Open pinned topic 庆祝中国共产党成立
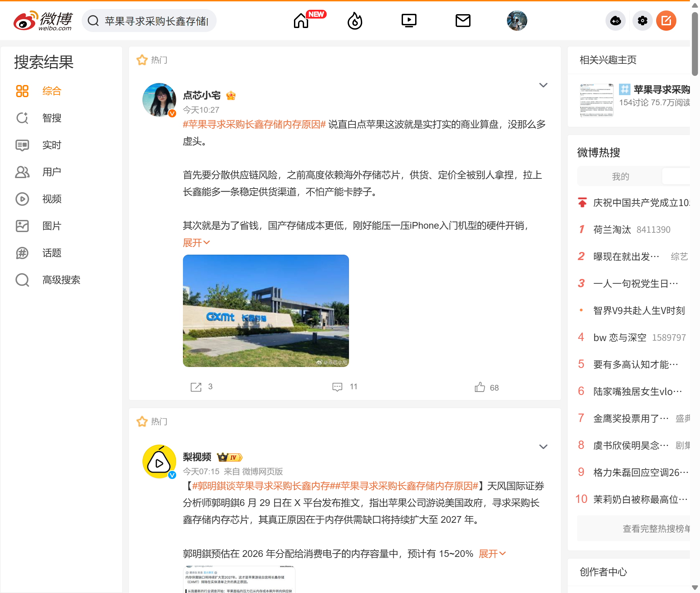The image size is (700, 593). pos(642,203)
